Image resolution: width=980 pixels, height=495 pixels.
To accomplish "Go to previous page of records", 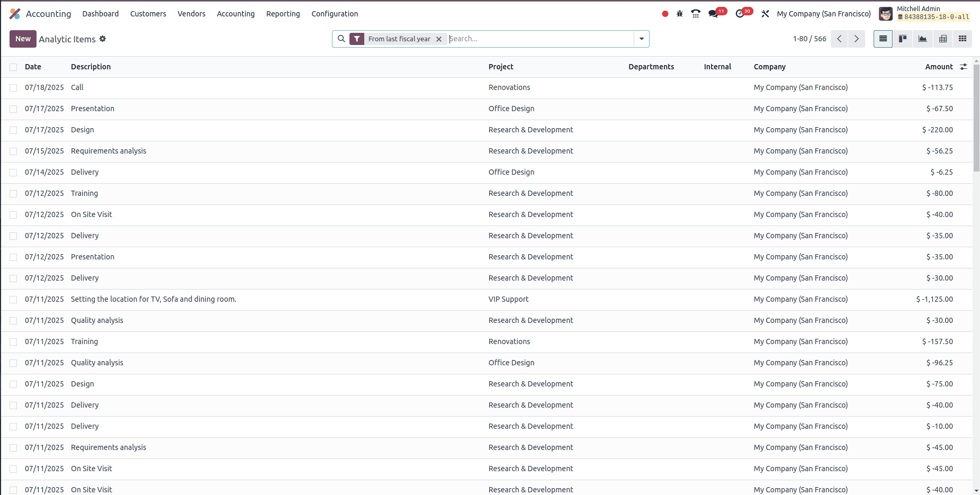I will (x=839, y=39).
